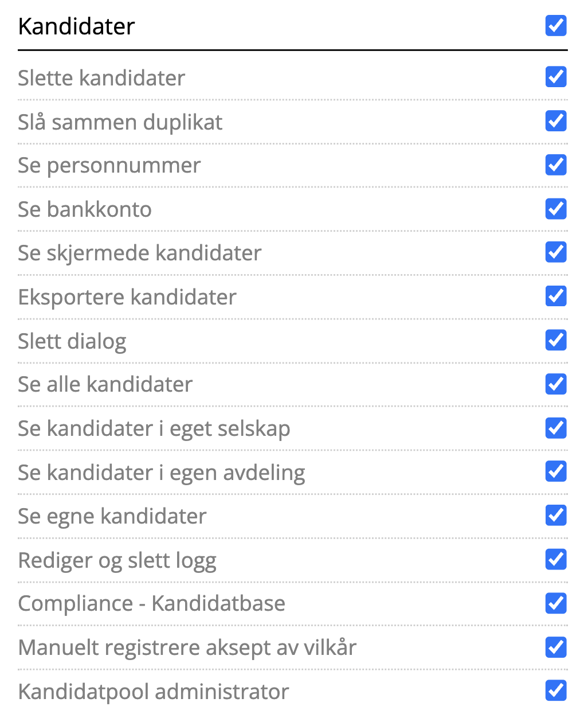This screenshot has width=588, height=718.
Task: Click the Se personnummer label text
Action: [109, 166]
